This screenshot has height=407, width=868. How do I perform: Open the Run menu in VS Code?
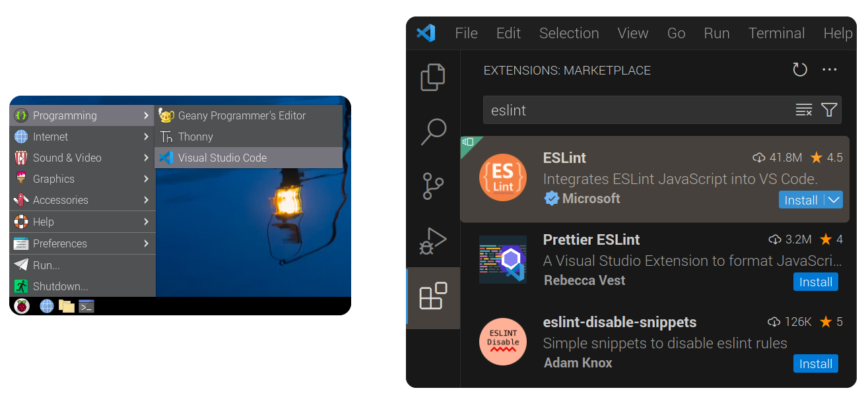tap(717, 33)
